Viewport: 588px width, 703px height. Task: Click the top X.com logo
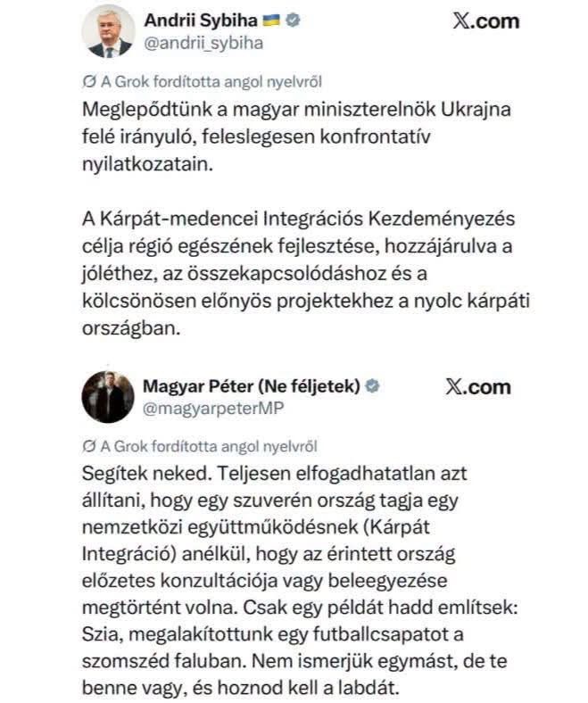[x=485, y=21]
